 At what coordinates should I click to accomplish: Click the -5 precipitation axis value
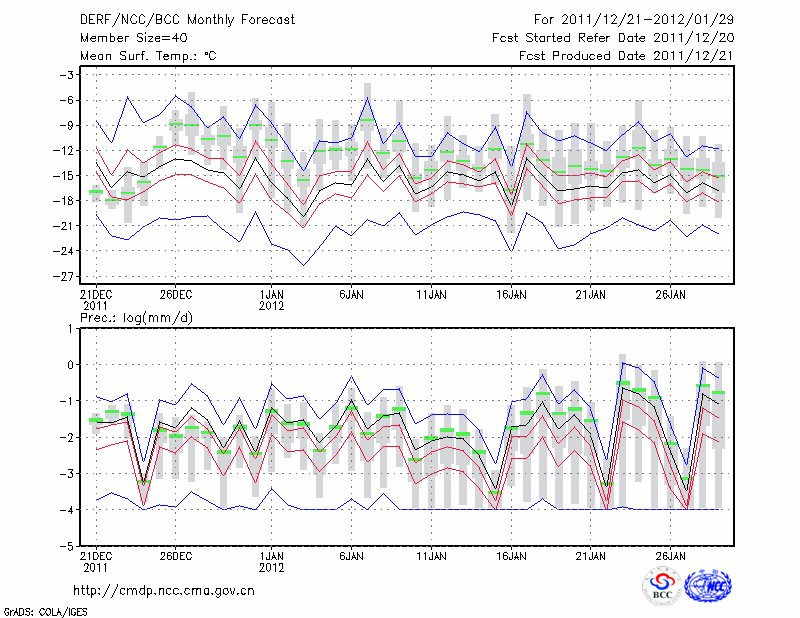click(x=71, y=547)
